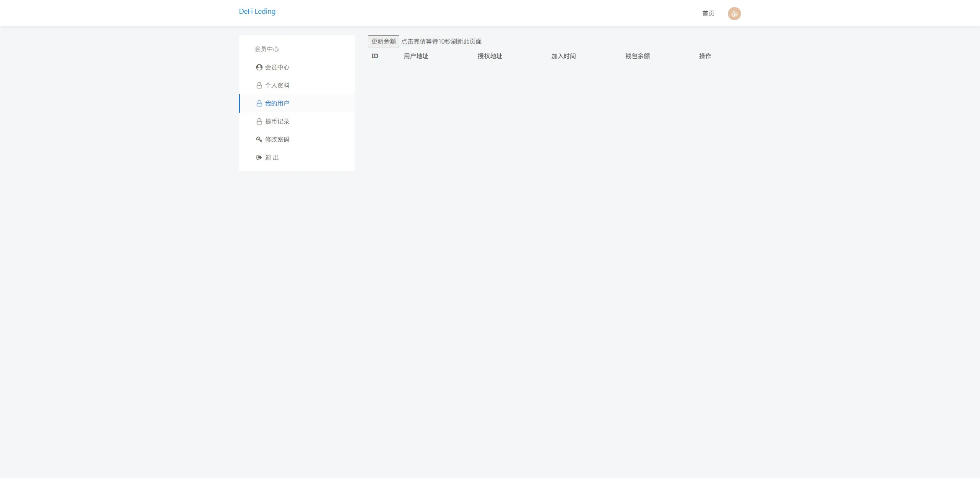Click the 加入时间 column header

tap(564, 56)
